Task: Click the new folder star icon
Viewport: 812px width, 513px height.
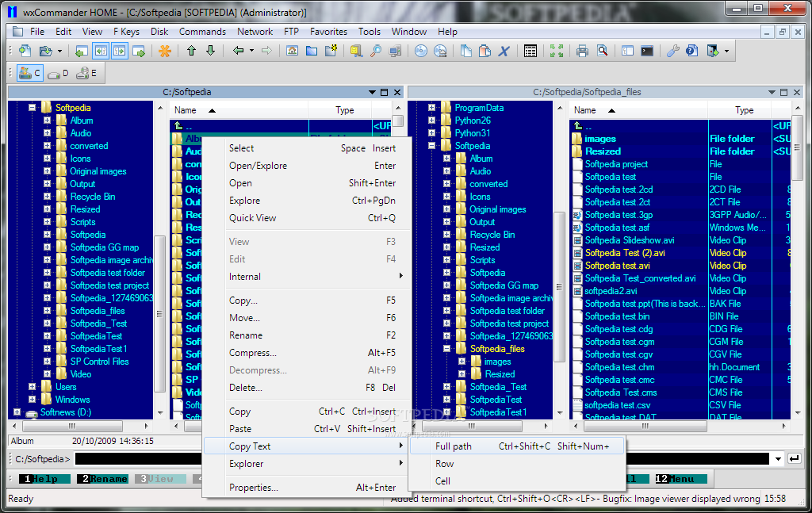Action: [331, 51]
